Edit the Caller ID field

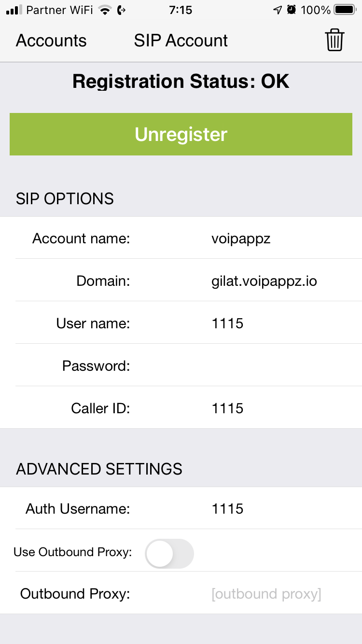point(282,408)
